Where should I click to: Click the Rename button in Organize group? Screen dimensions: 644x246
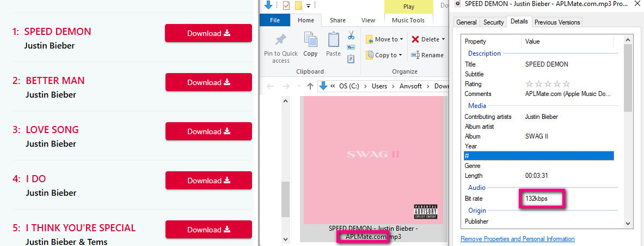pos(427,55)
